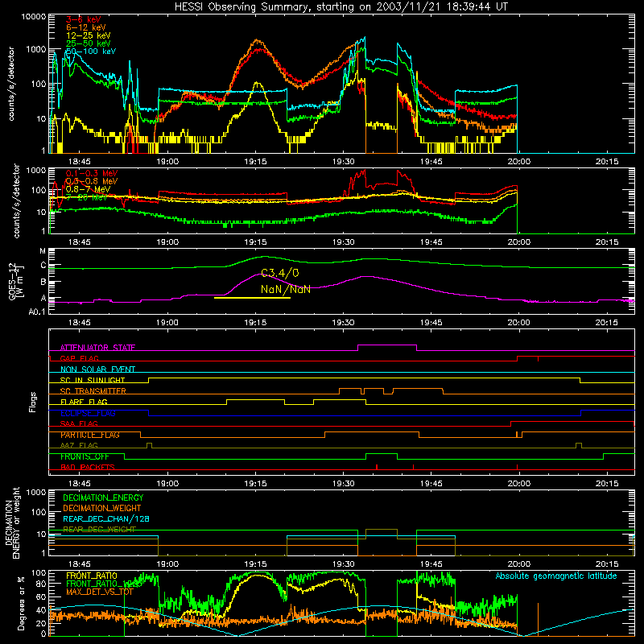Image resolution: width=644 pixels, height=644 pixels.
Task: Click the '10000' y-axis value, top panel
Action: (x=33, y=16)
